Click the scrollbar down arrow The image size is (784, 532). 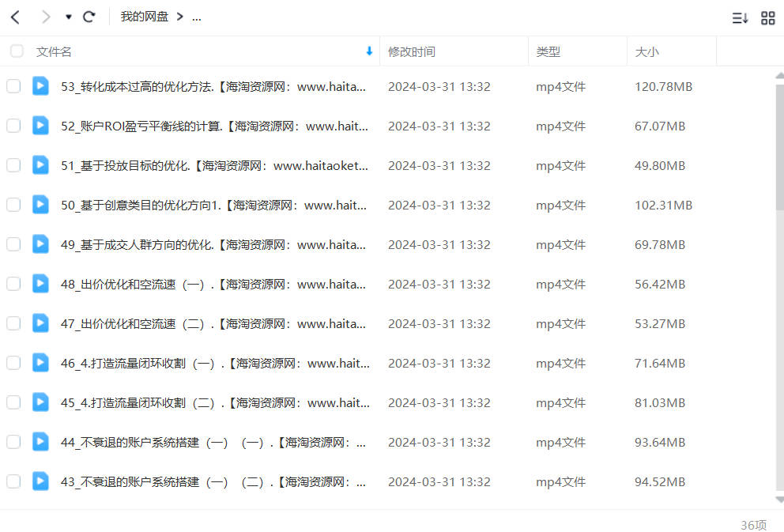point(779,500)
